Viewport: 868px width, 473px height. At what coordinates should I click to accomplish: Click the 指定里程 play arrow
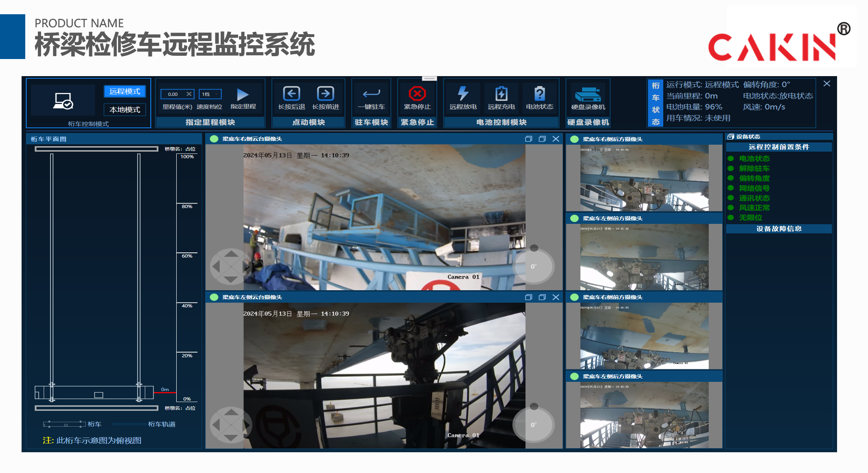243,95
